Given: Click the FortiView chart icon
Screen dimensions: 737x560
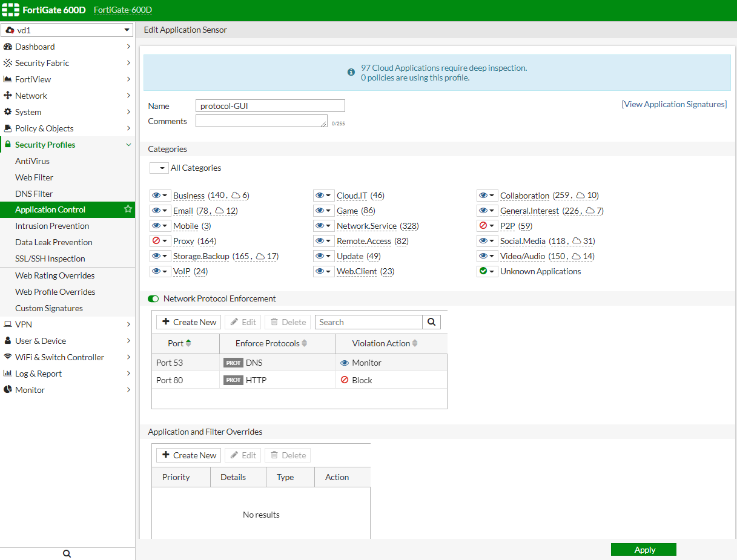Looking at the screenshot, I should pos(8,79).
